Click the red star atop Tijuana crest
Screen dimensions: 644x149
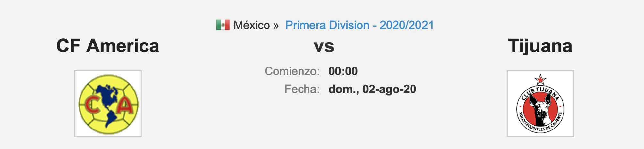point(540,79)
